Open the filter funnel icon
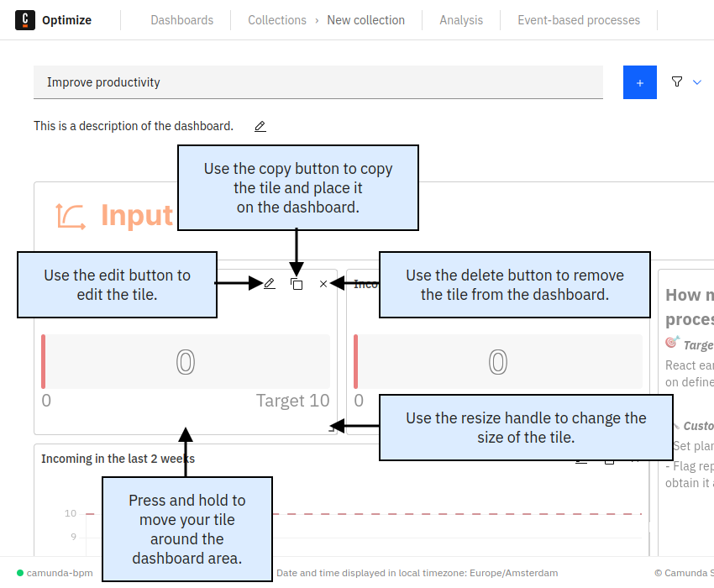The height and width of the screenshot is (588, 714). pyautogui.click(x=677, y=81)
